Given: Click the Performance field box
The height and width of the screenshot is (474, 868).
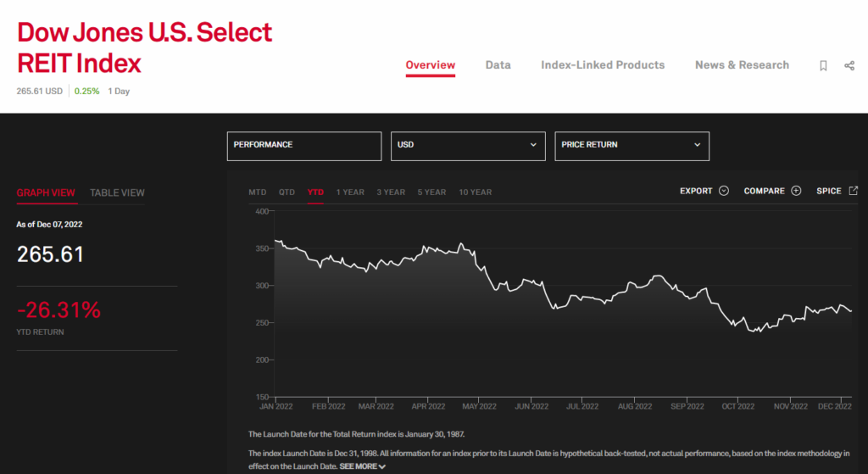Looking at the screenshot, I should pyautogui.click(x=304, y=145).
